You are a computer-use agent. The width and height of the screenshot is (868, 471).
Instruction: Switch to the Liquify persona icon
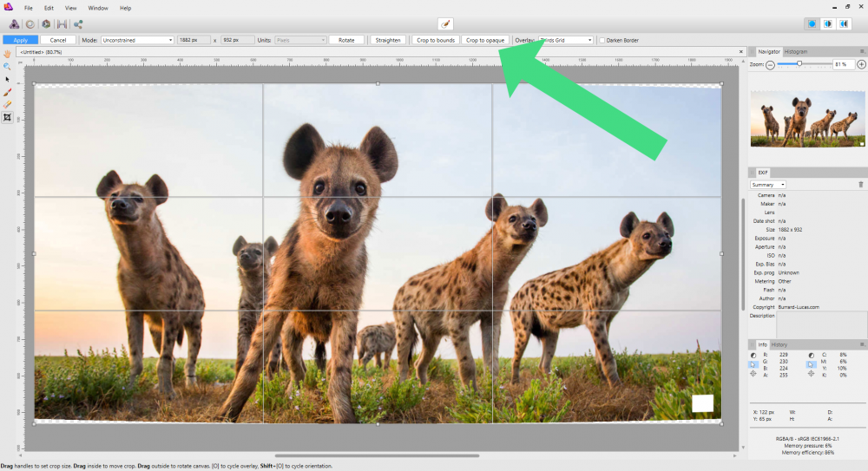pyautogui.click(x=29, y=24)
